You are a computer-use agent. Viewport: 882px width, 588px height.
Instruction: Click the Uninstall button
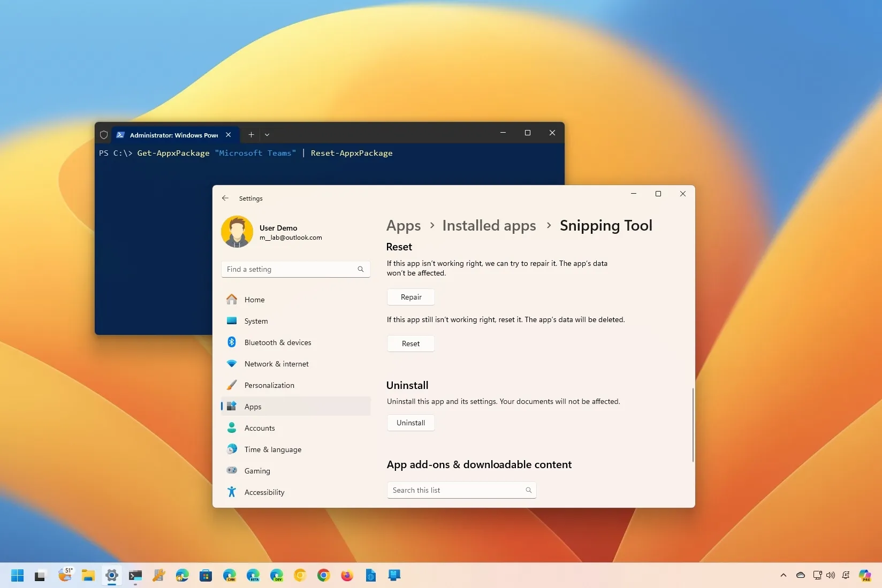click(x=410, y=423)
